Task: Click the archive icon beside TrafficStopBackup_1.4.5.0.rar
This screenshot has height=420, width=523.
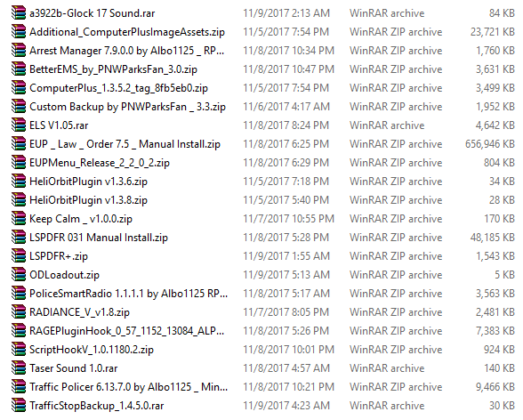Action: [19, 406]
